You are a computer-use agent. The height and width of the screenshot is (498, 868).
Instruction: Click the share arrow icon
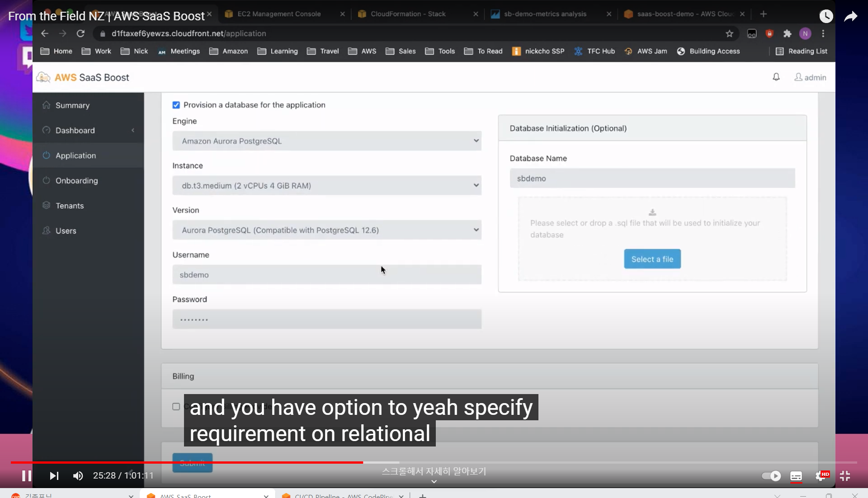pos(850,17)
